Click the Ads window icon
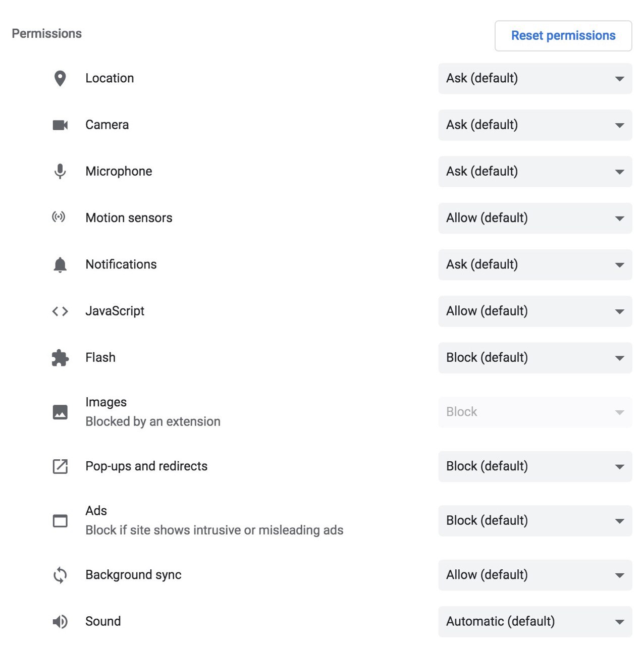Viewport: 644px width, 646px height. pyautogui.click(x=60, y=520)
